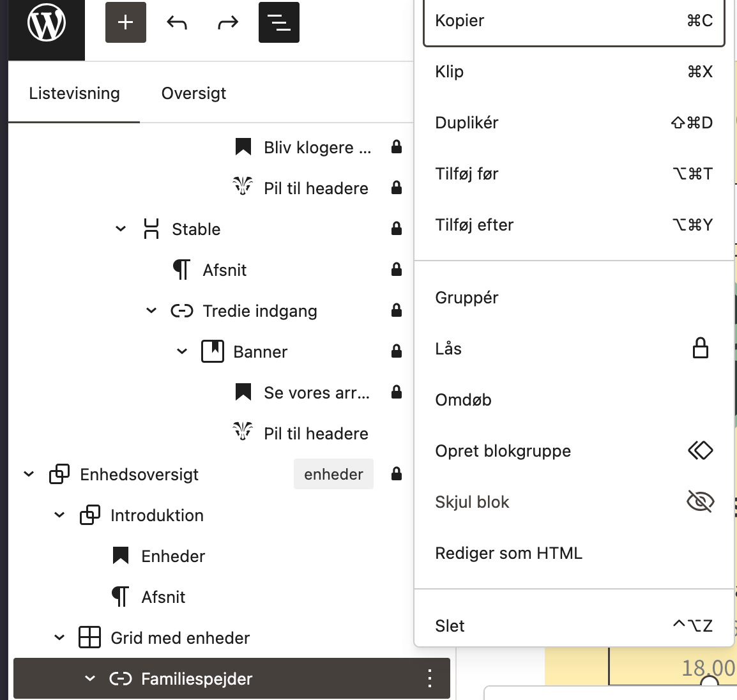Screen dimensions: 737x700
Task: Click 'Rediger som HTML' option
Action: (508, 553)
